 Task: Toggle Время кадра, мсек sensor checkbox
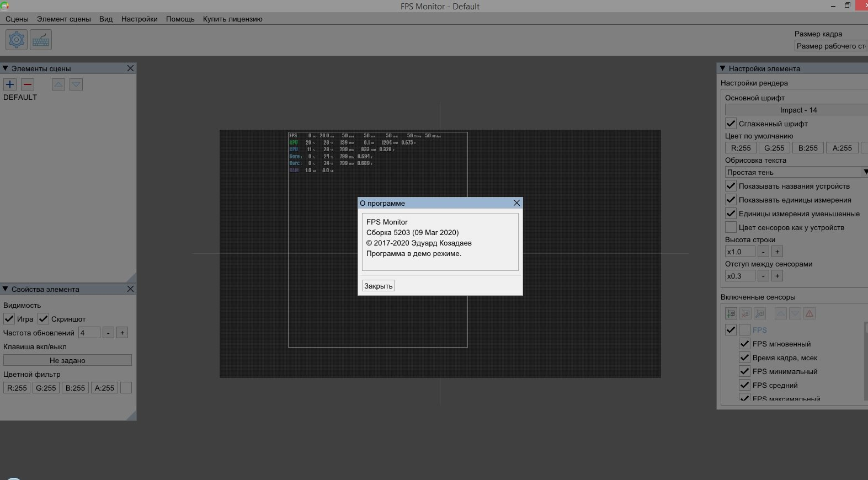(x=744, y=358)
